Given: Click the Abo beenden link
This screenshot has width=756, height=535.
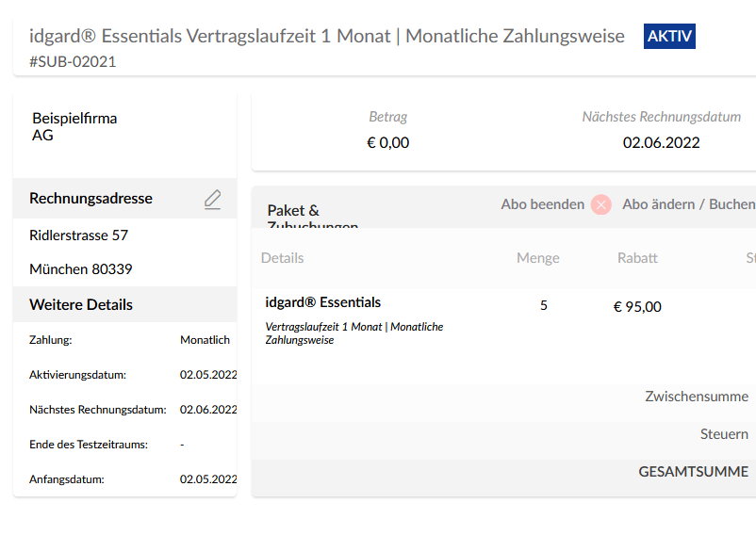Looking at the screenshot, I should (542, 204).
